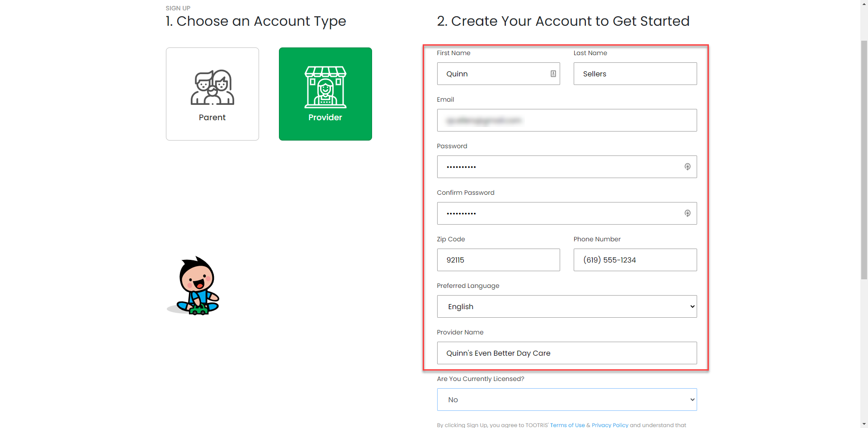Click into the Last Name field
868x428 pixels.
coord(635,74)
